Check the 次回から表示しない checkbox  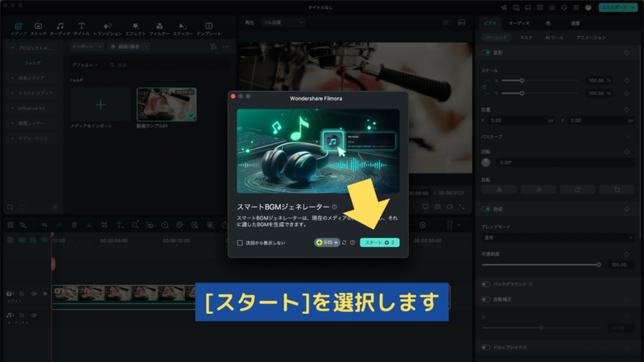[x=240, y=243]
